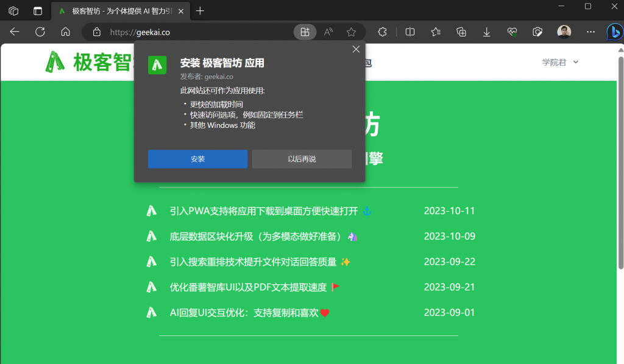
Task: Open the Downloads panel
Action: coord(487,32)
